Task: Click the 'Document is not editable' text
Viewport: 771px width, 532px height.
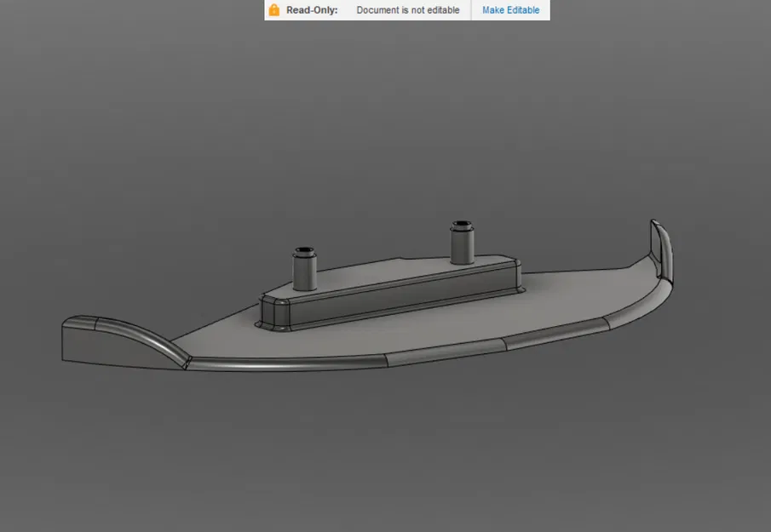Action: (x=407, y=10)
